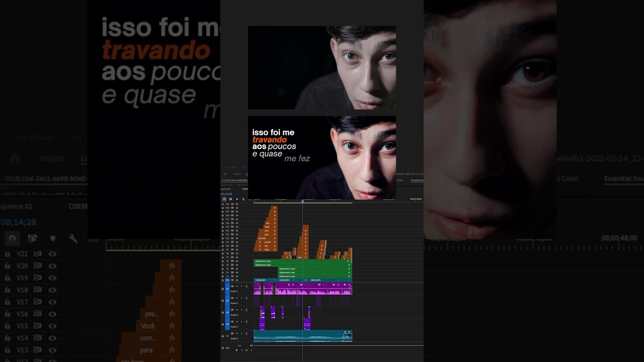Toggle the Linked Selection icon in timeline header
Image resolution: width=644 pixels, height=362 pixels.
point(230,199)
